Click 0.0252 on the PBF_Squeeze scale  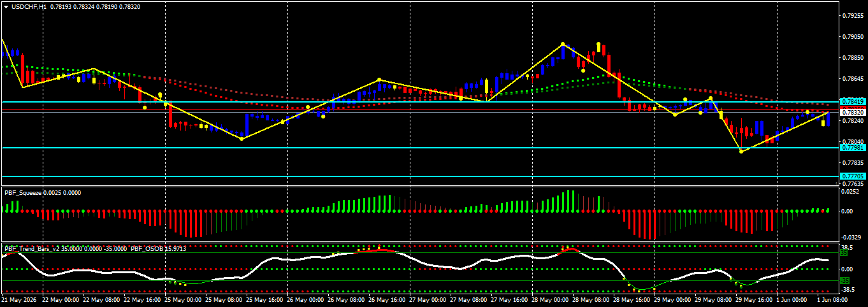851,191
